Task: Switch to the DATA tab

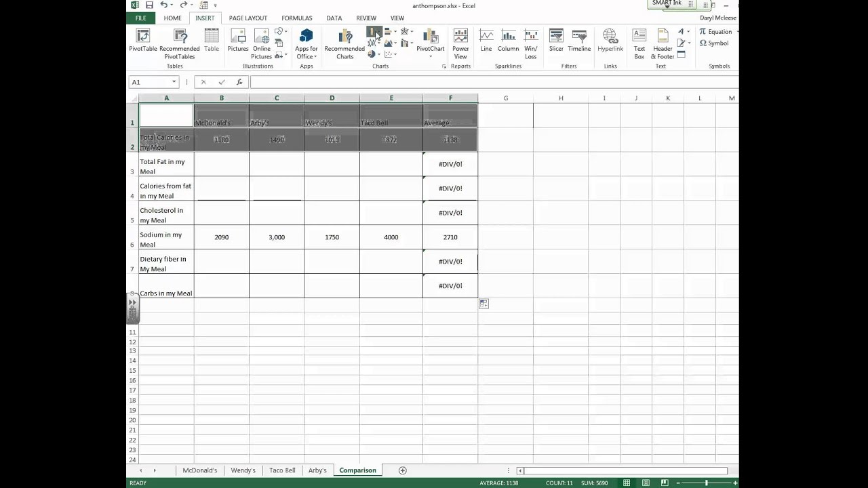Action: click(x=334, y=18)
